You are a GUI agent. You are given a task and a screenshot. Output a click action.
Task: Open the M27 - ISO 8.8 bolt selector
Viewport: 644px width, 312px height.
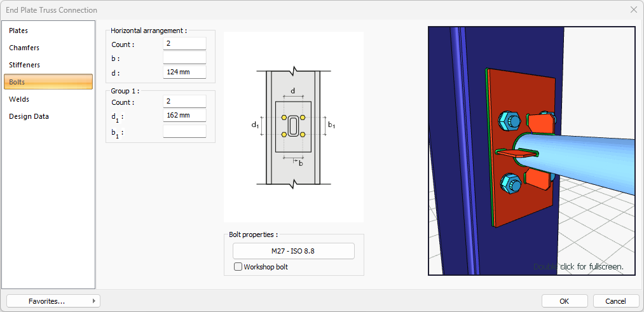[293, 251]
